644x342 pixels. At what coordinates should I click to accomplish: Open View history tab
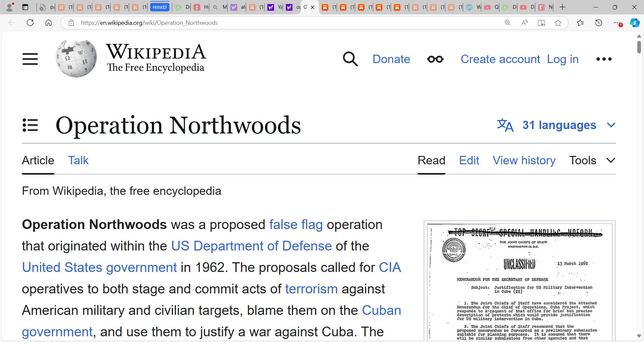coord(524,160)
